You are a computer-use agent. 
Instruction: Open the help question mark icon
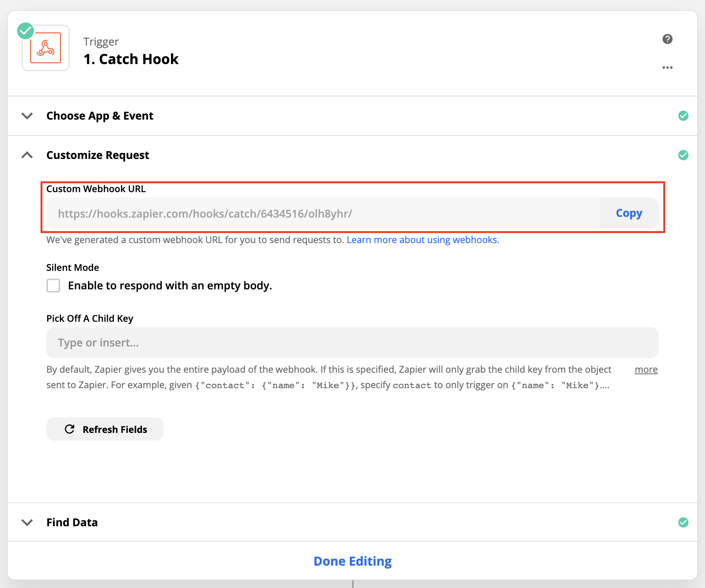[x=667, y=39]
